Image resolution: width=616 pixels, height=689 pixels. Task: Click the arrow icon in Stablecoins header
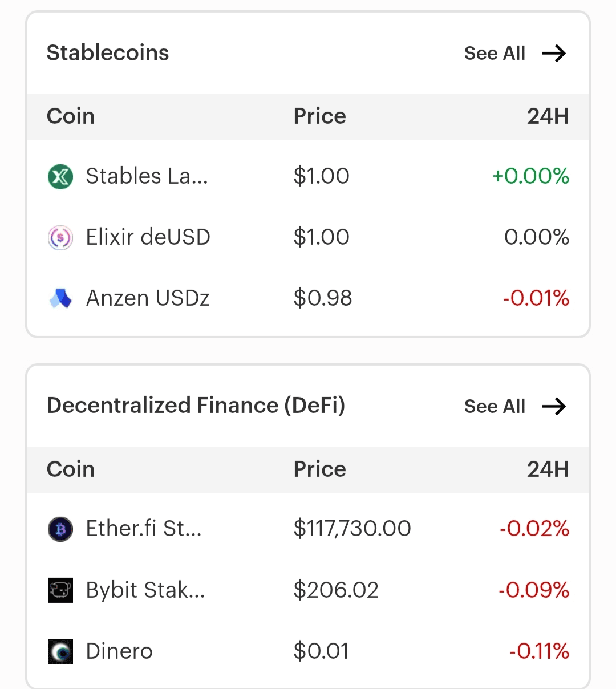[x=553, y=54]
